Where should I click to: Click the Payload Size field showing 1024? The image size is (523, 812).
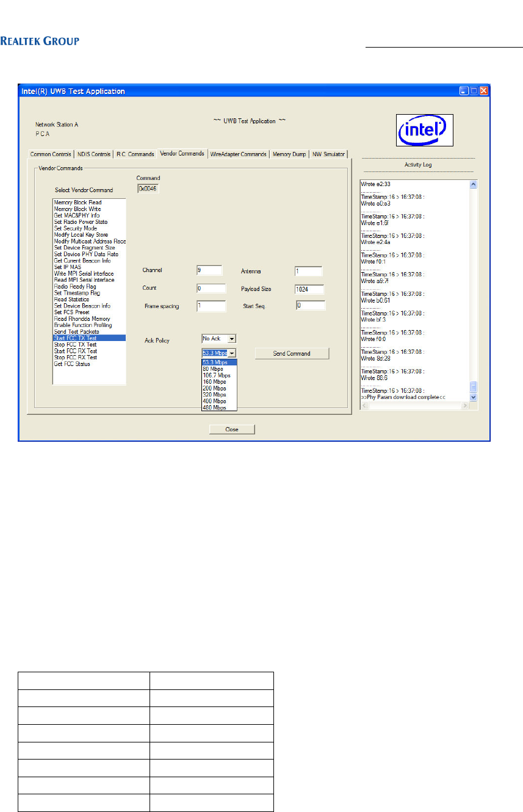point(309,289)
